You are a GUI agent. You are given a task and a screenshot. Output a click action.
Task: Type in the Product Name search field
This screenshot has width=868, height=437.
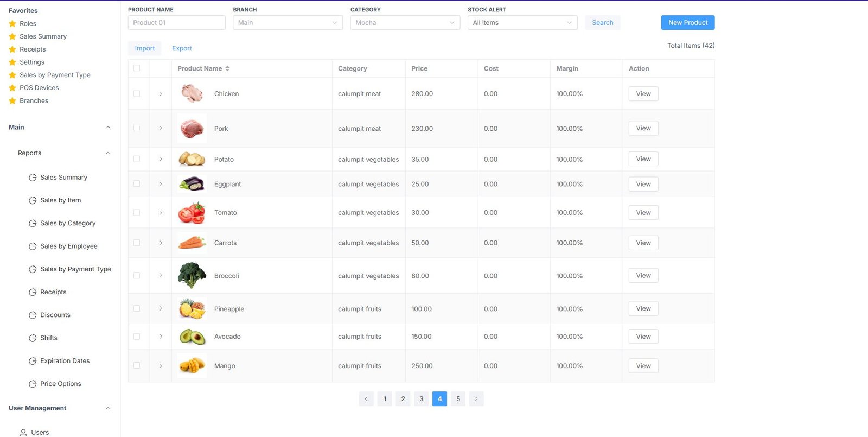pyautogui.click(x=176, y=23)
